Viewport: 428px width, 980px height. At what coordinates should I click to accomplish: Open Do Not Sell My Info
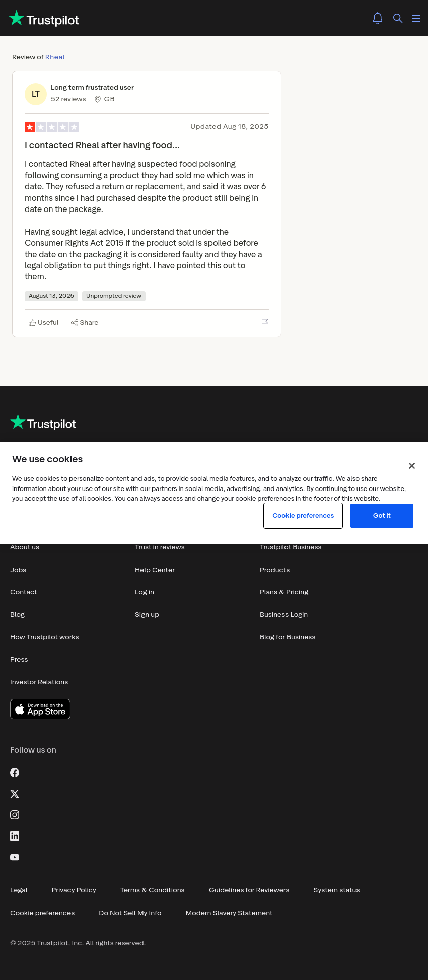pos(130,913)
